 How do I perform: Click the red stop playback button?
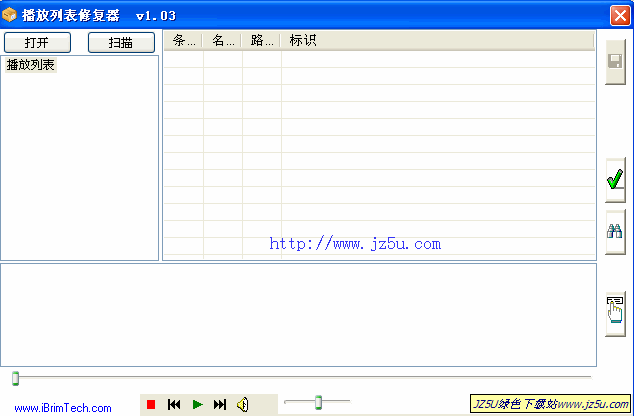coord(151,404)
